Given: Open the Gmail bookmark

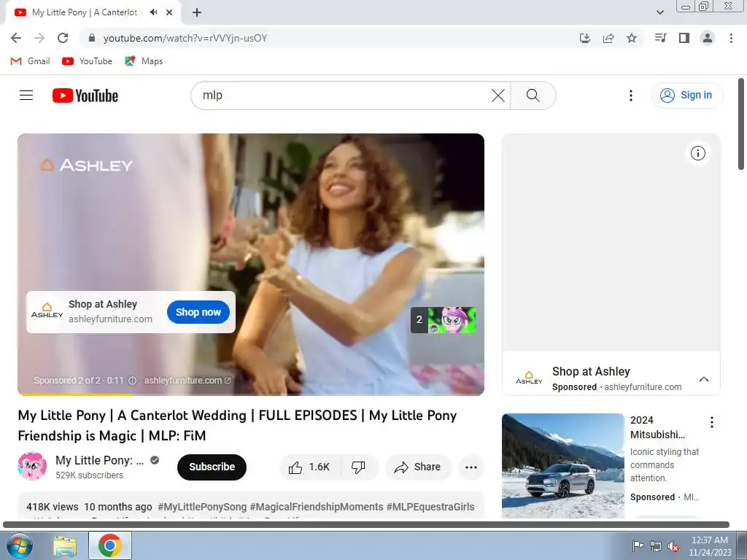Looking at the screenshot, I should 30,61.
